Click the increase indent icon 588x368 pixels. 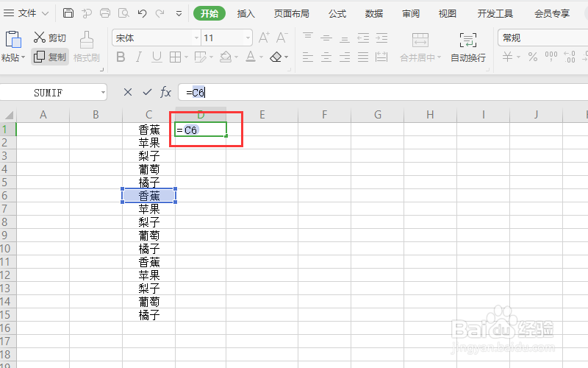[x=381, y=38]
